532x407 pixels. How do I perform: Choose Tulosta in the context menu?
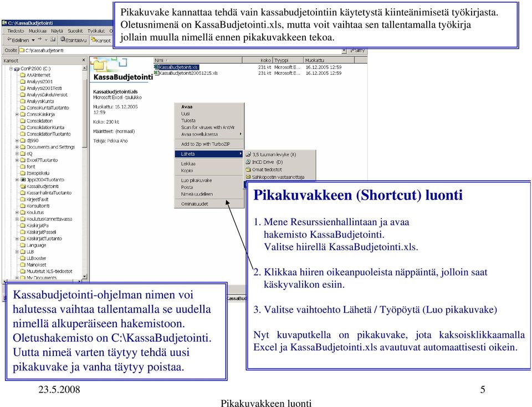click(209, 120)
